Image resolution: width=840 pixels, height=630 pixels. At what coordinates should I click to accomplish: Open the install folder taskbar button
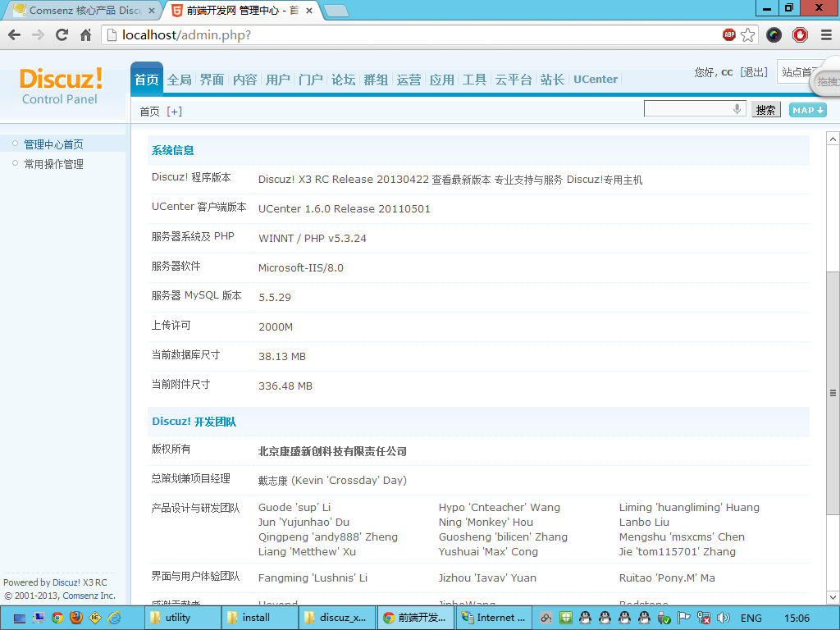point(260,618)
